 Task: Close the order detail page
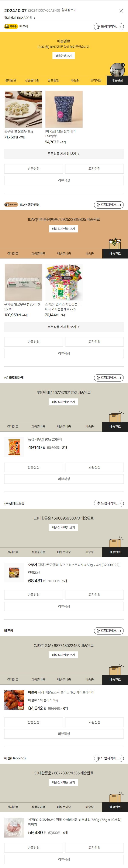(121, 11)
